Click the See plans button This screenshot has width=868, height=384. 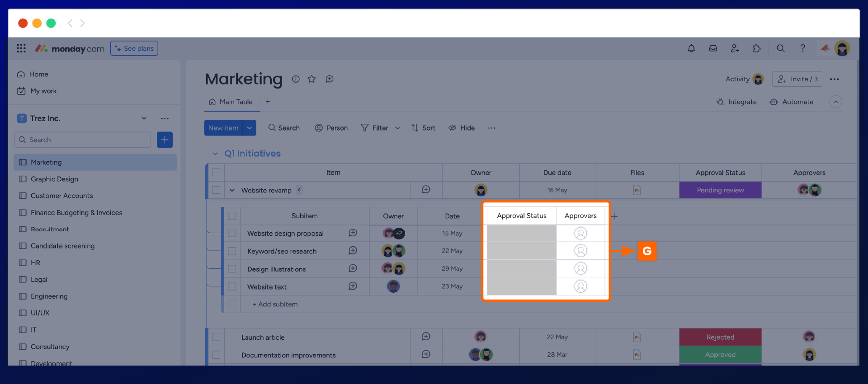point(134,48)
